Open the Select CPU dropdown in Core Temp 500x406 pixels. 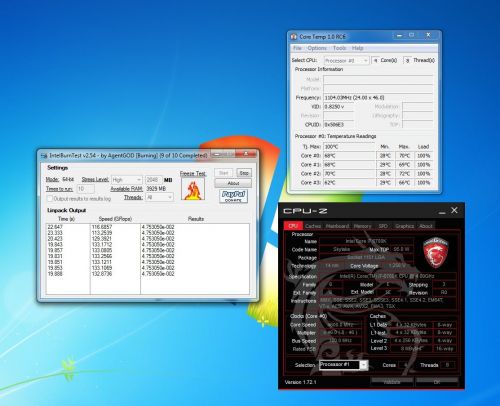346,61
